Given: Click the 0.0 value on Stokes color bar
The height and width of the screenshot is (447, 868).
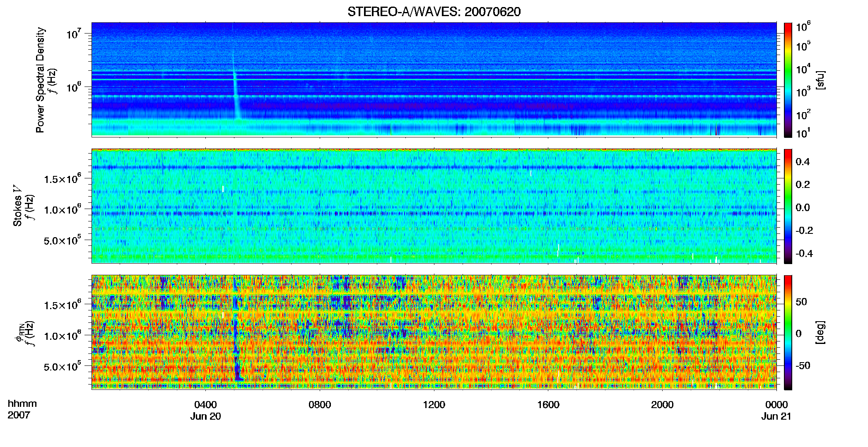Looking at the screenshot, I should pos(803,208).
